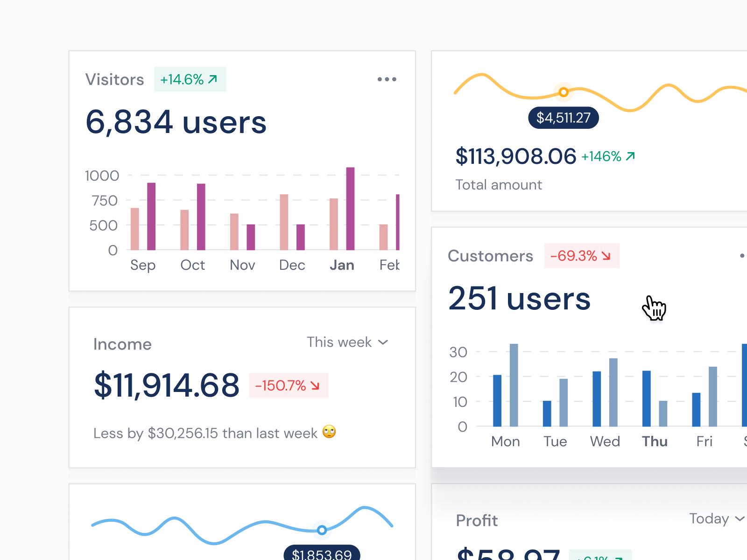
Task: Select the Sep month label
Action: [143, 265]
